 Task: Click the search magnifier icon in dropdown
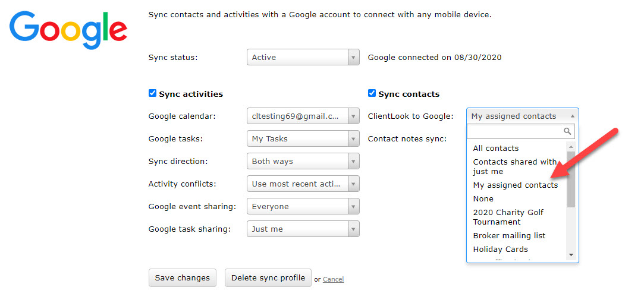pos(567,131)
